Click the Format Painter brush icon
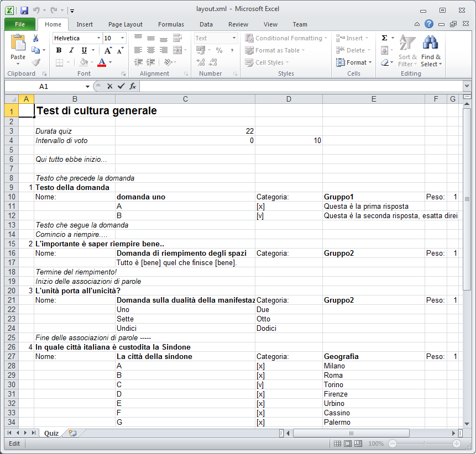Viewport: 476px width, 454px height. click(36, 62)
